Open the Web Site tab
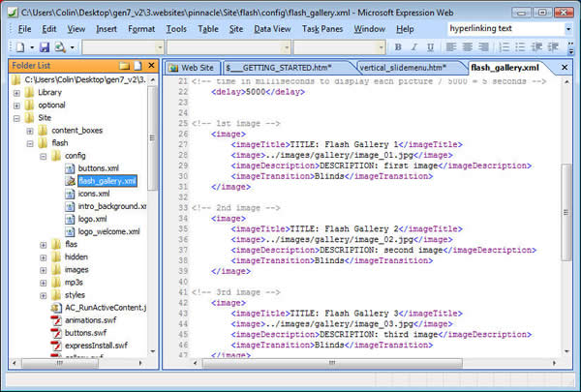Image resolution: width=581 pixels, height=392 pixels. click(194, 68)
